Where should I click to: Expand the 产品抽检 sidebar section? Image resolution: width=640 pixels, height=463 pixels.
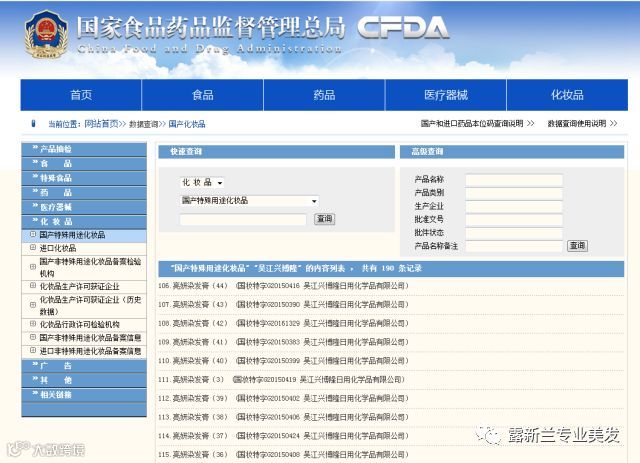(x=84, y=149)
